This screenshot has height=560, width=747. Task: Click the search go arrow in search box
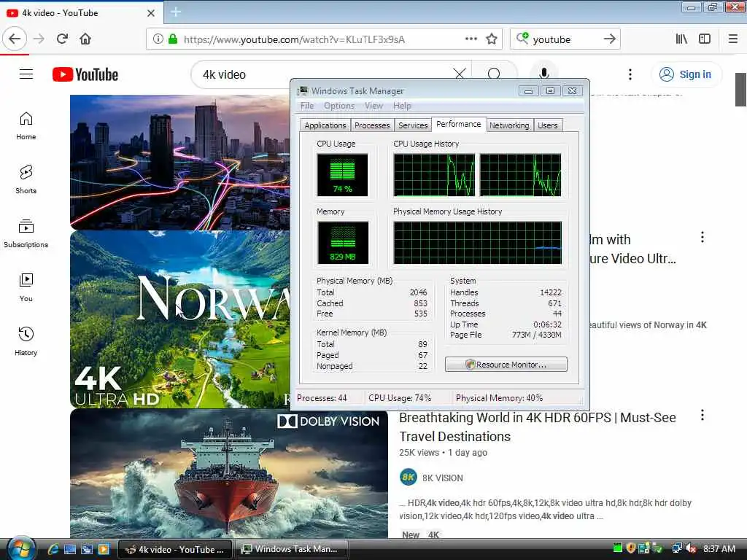pos(609,39)
